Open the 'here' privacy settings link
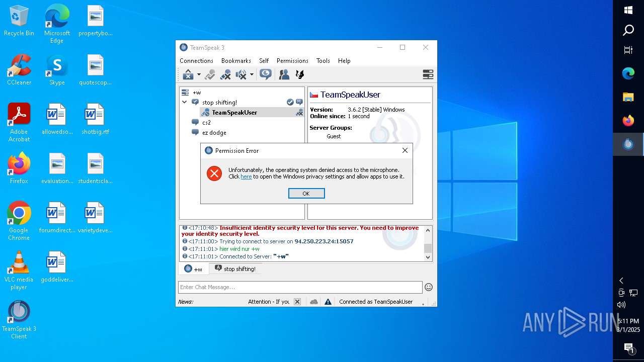Viewport: 644px width, 362px height. (246, 176)
